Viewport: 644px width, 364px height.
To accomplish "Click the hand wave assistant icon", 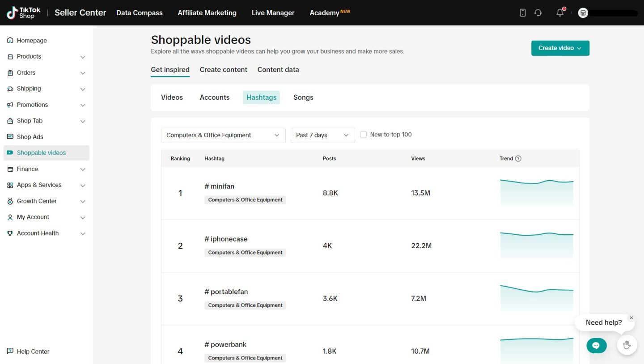I will click(x=627, y=345).
